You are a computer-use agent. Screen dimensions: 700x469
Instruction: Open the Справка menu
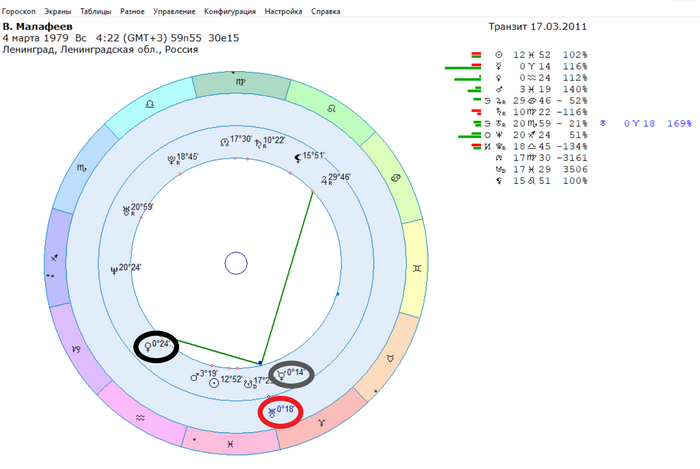[325, 12]
